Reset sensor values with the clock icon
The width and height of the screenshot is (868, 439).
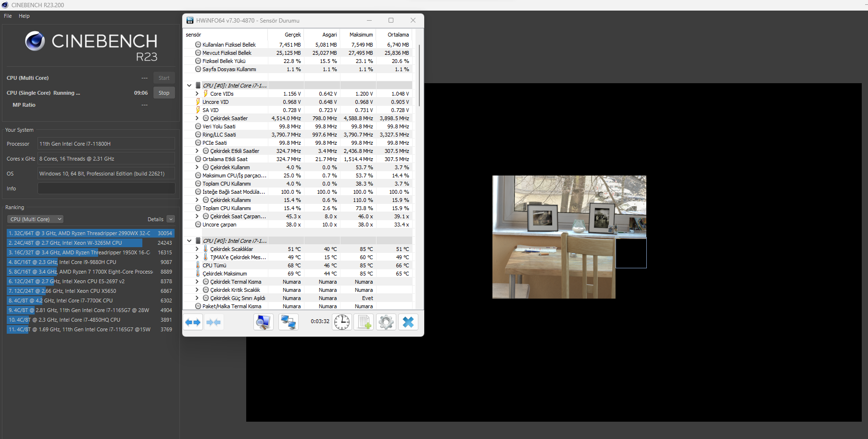[x=342, y=322]
